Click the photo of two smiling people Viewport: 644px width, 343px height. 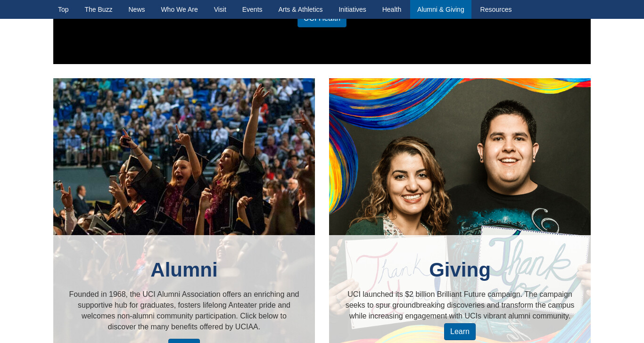coord(460,156)
